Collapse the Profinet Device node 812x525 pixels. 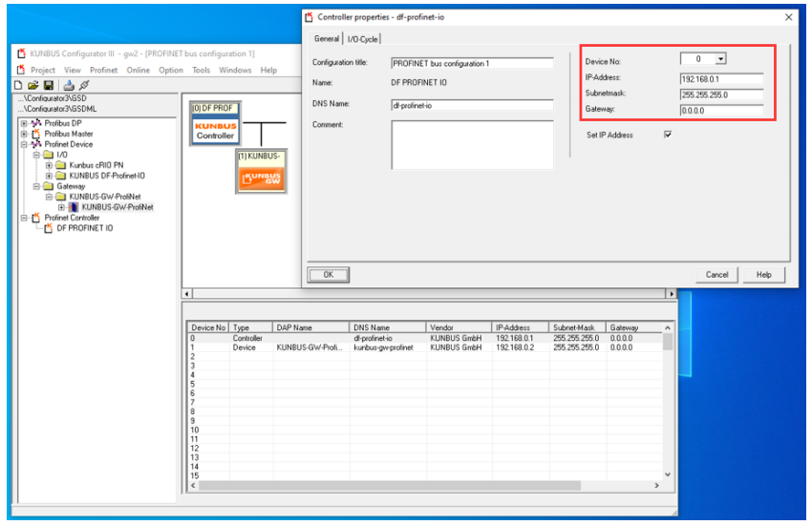point(24,144)
